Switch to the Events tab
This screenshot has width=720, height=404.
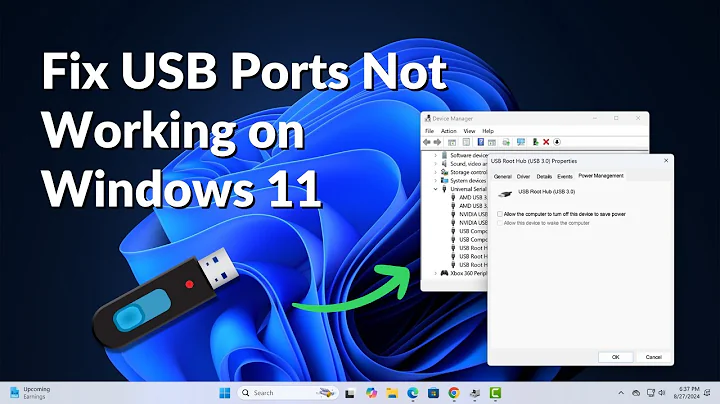tap(565, 176)
